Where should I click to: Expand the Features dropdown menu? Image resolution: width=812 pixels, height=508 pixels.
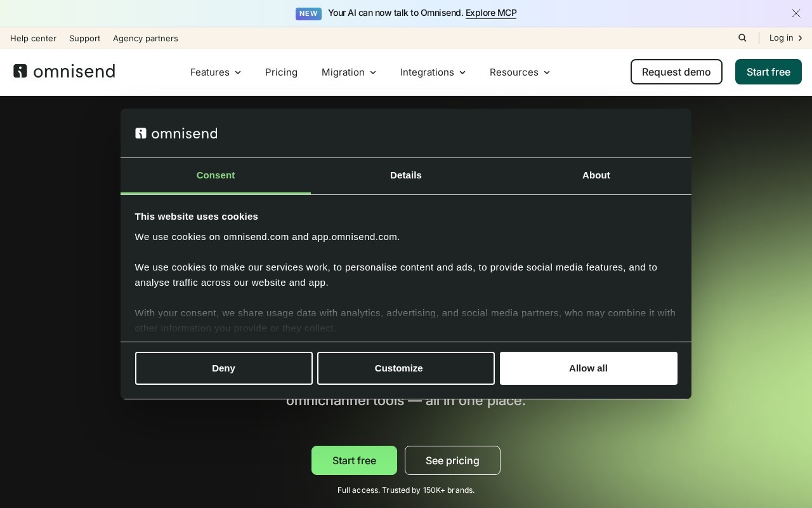pyautogui.click(x=216, y=72)
